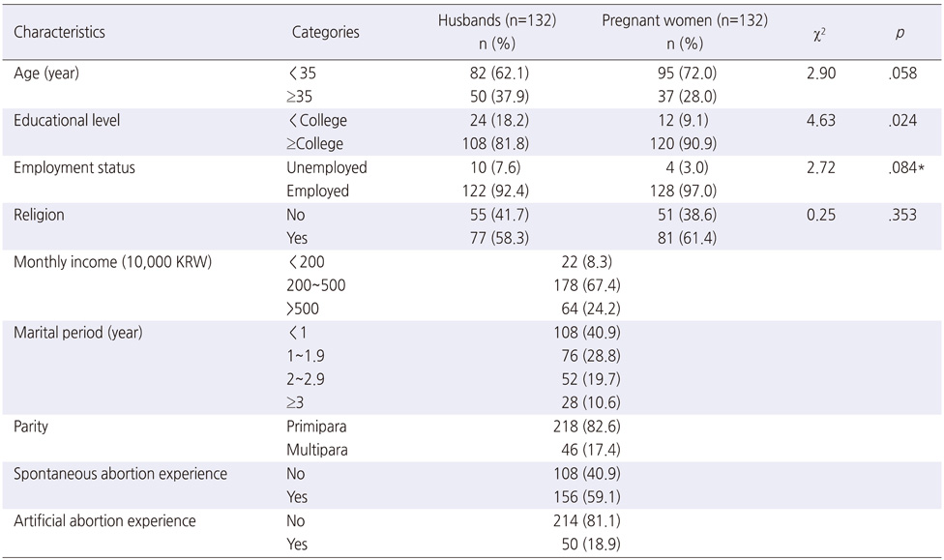The width and height of the screenshot is (944, 560).
Task: Click the chi-square column header
Action: click(x=819, y=34)
